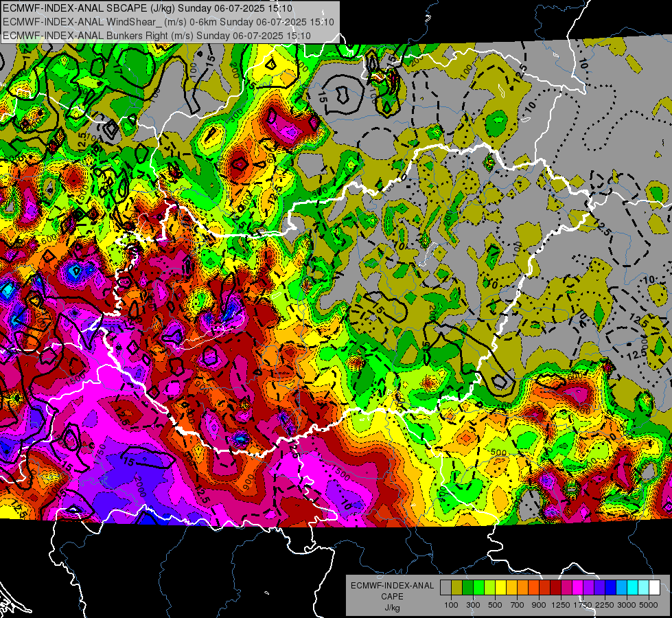Click the 900 legend value

point(539,605)
